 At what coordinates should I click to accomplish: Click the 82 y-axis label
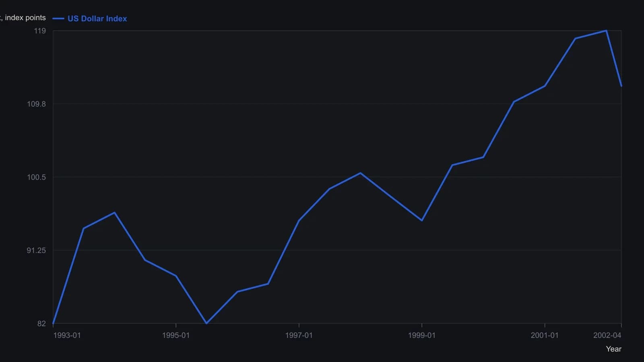click(42, 324)
